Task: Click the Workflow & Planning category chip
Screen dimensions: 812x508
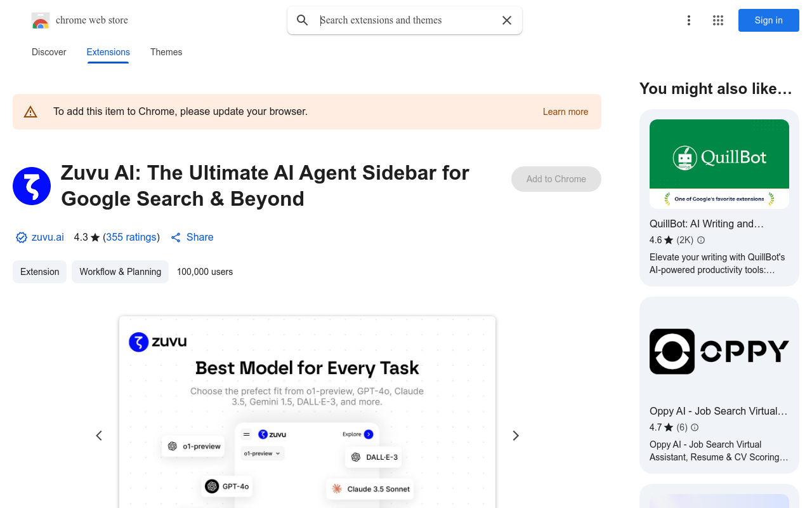Action: pos(121,272)
